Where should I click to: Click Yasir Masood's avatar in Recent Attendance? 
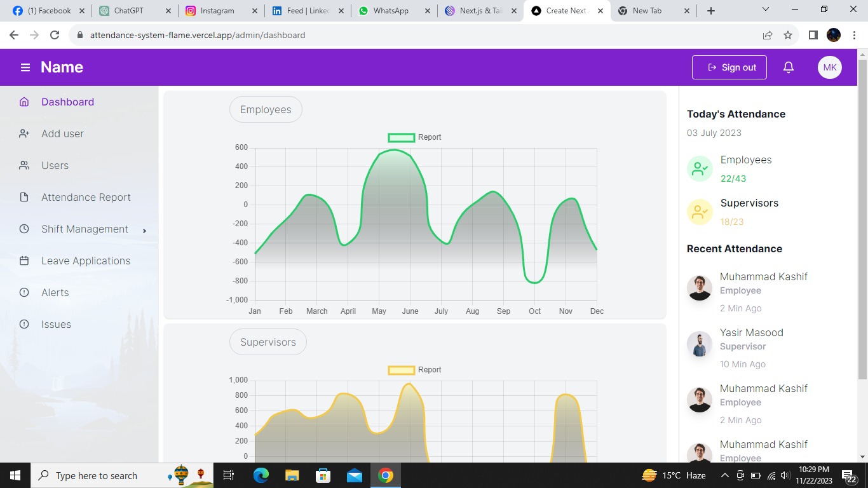(x=700, y=344)
